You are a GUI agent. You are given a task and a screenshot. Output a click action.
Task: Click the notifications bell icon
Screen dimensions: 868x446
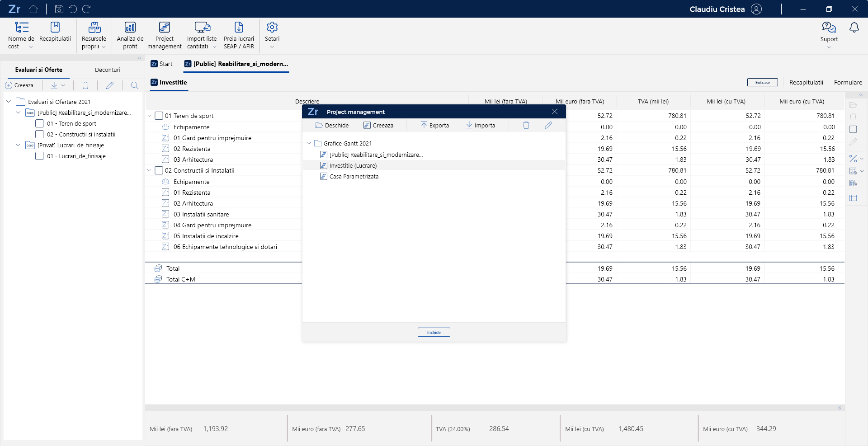coord(854,28)
